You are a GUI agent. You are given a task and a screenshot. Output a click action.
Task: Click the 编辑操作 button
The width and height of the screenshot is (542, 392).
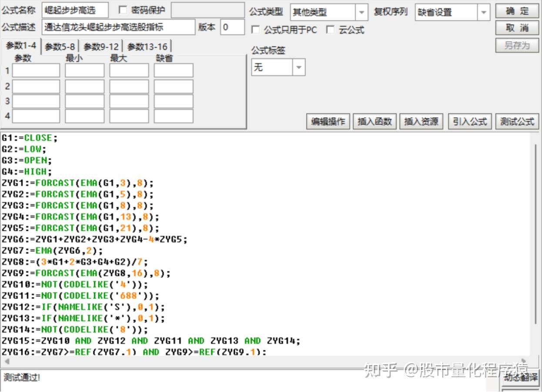point(328,122)
